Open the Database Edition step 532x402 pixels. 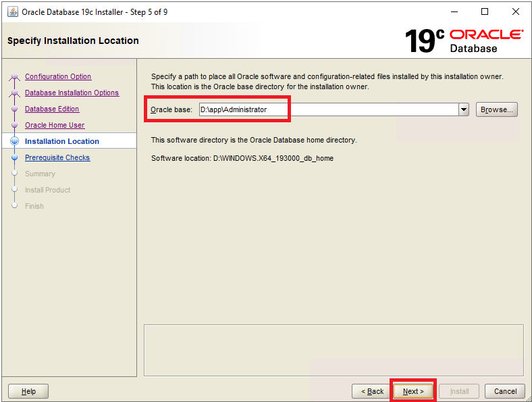point(52,109)
